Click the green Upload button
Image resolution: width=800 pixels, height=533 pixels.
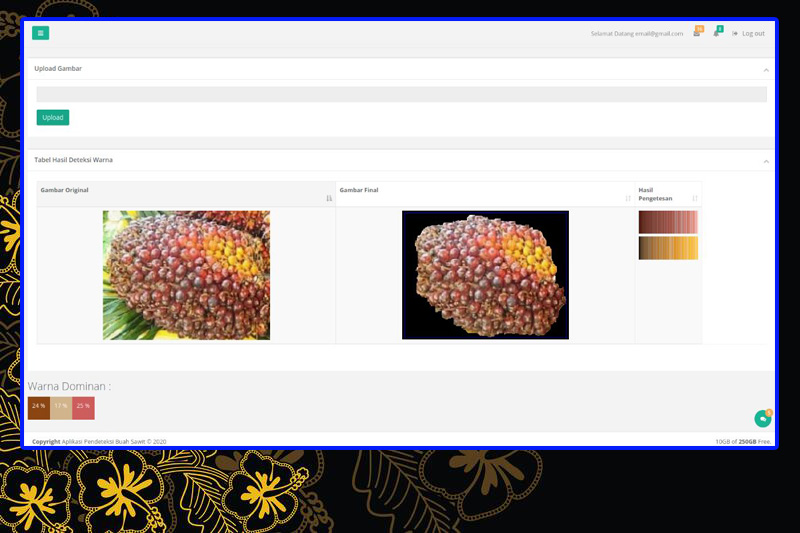pyautogui.click(x=53, y=117)
